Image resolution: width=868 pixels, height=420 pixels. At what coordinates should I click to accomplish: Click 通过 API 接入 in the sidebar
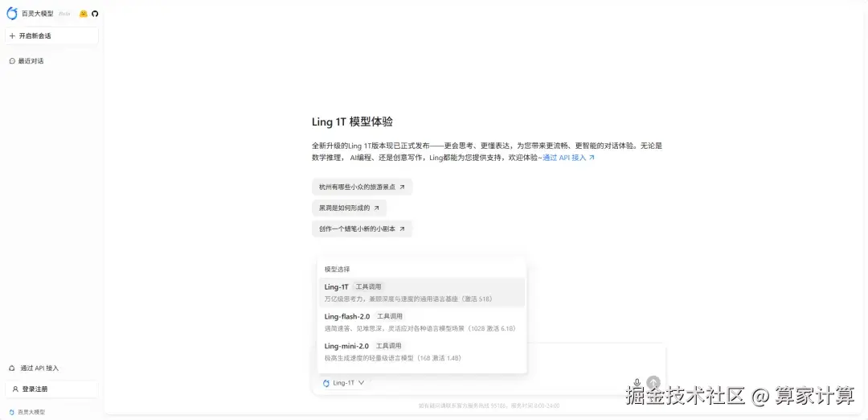[34, 368]
